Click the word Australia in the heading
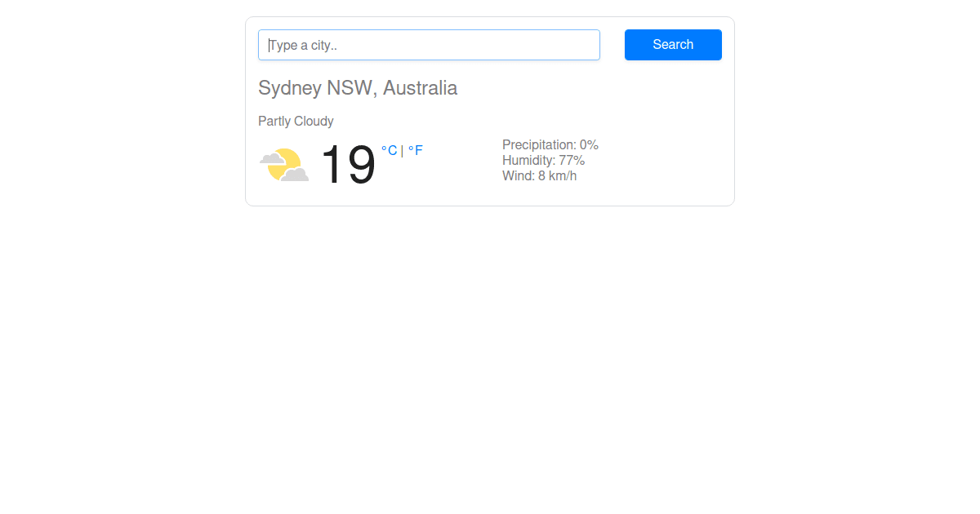Viewport: 980px width, 514px height. pos(420,88)
